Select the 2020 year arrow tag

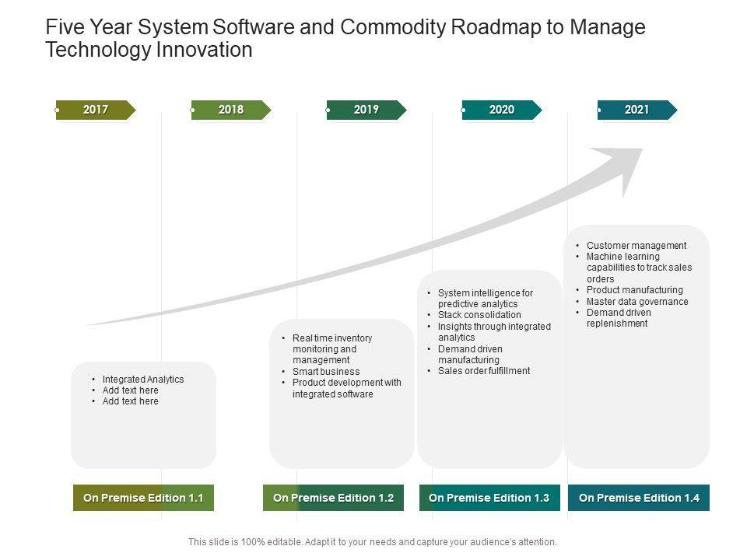tap(502, 110)
